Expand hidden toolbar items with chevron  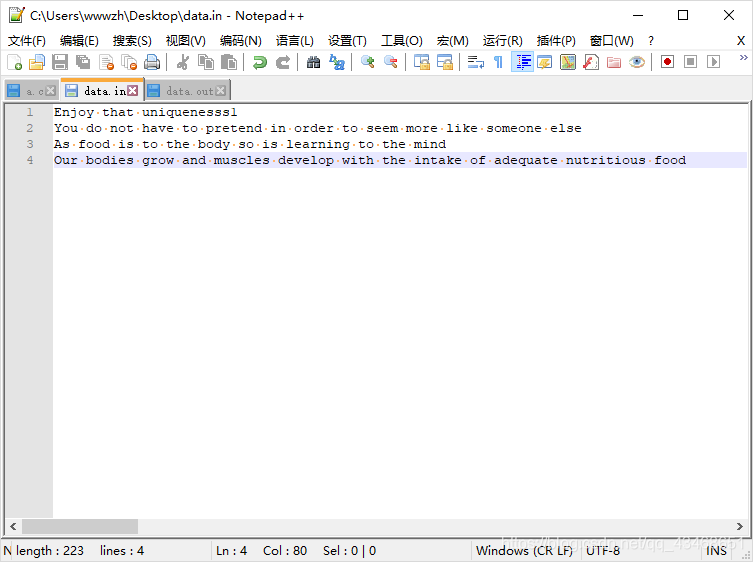(743, 58)
